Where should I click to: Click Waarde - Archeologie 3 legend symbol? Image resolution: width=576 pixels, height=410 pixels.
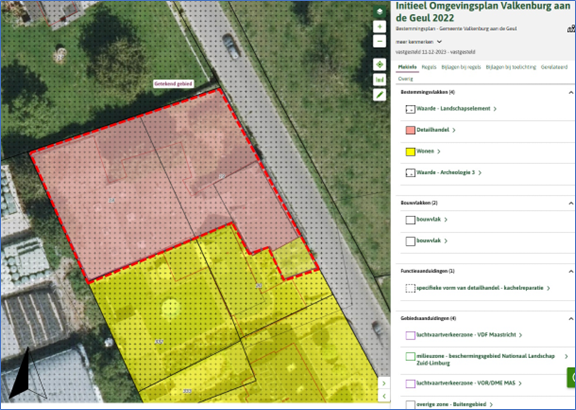(410, 173)
